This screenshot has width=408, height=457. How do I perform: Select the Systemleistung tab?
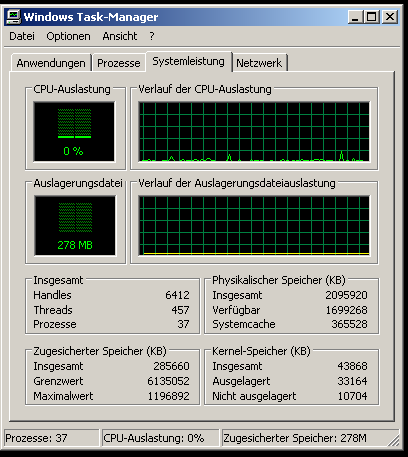(x=189, y=61)
